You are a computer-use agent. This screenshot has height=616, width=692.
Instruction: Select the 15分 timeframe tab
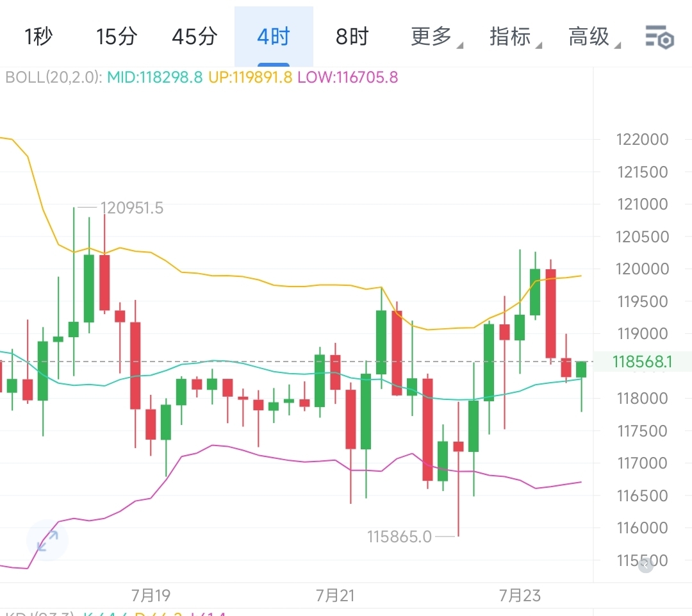116,37
